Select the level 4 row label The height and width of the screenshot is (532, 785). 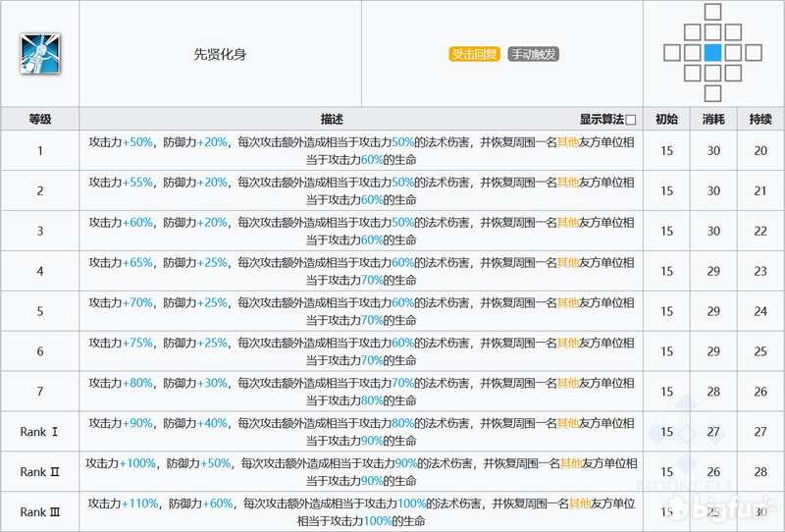click(x=40, y=271)
